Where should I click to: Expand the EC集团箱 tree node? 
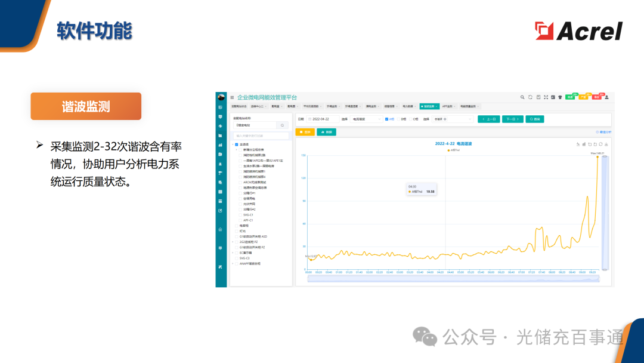click(233, 253)
